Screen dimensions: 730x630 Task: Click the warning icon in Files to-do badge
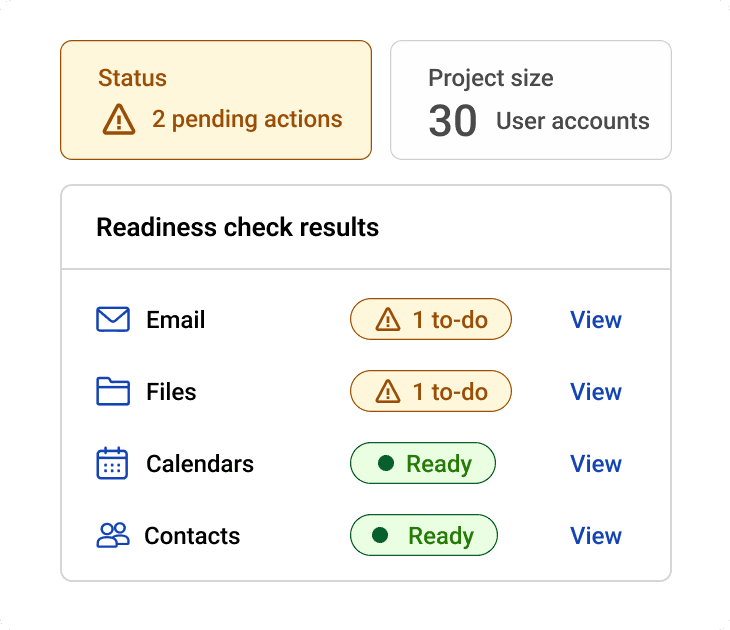pos(388,391)
